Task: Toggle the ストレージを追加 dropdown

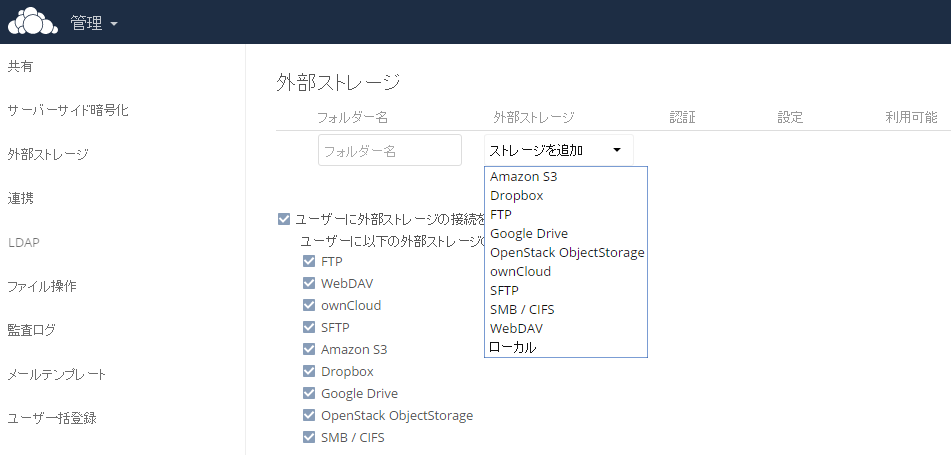Action: 559,150
